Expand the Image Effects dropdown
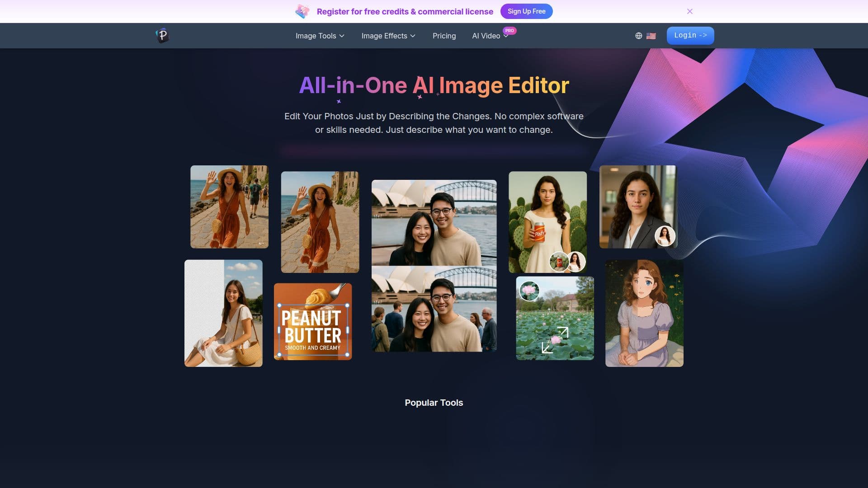868x488 pixels. pyautogui.click(x=388, y=36)
